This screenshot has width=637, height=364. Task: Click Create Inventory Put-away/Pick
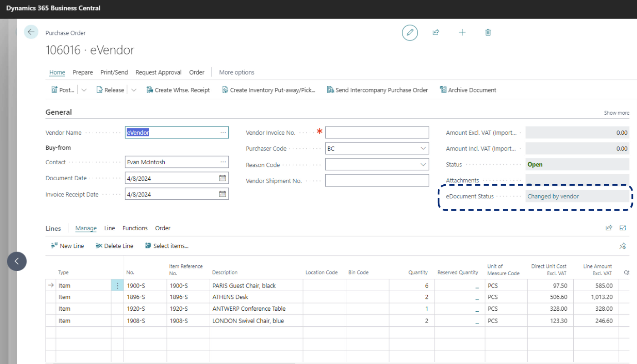click(x=269, y=90)
